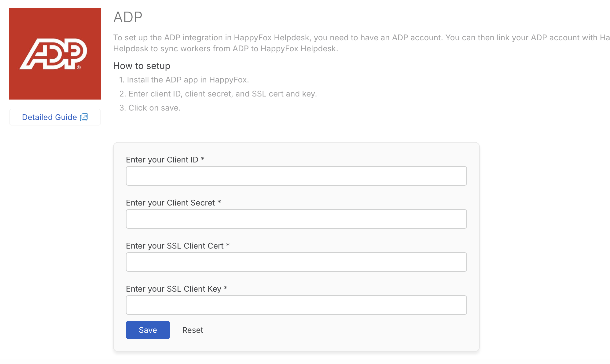Focus the SSL Client Key input field
This screenshot has width=610, height=364.
[x=296, y=305]
